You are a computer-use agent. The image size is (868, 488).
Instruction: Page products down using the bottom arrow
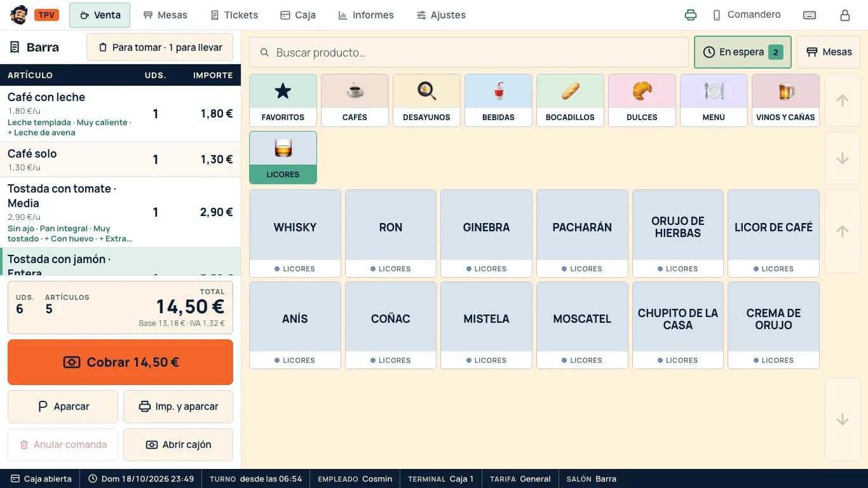click(843, 419)
